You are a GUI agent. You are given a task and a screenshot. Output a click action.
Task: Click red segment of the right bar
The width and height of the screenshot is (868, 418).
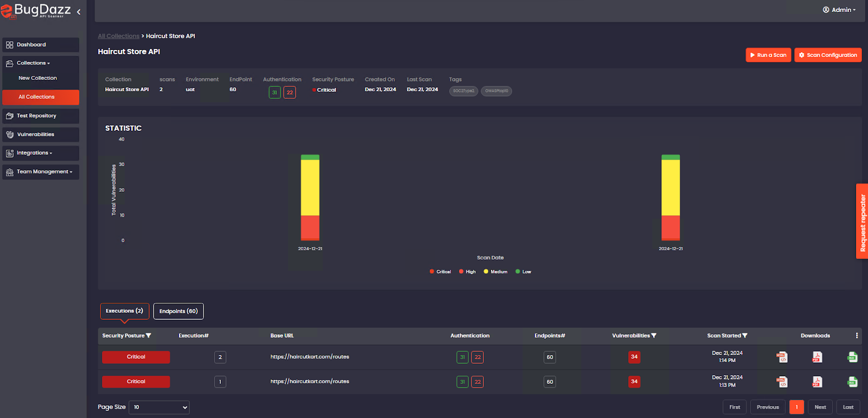coord(671,227)
